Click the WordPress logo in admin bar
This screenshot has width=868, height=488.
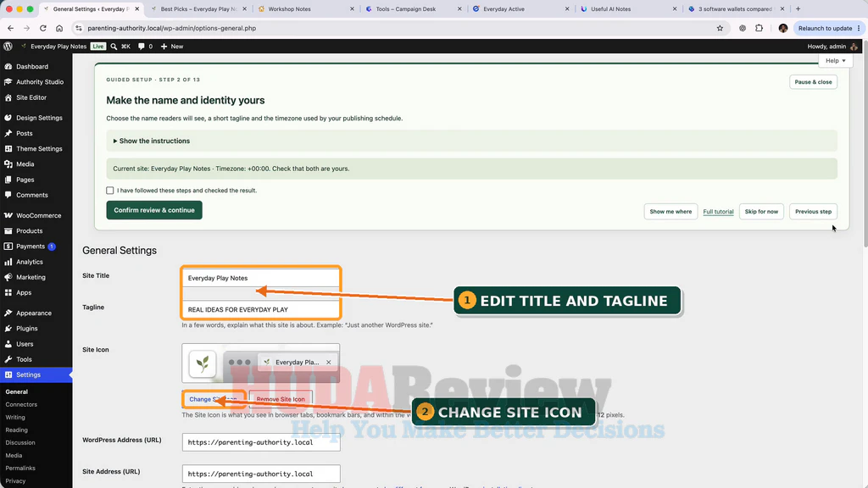click(8, 47)
